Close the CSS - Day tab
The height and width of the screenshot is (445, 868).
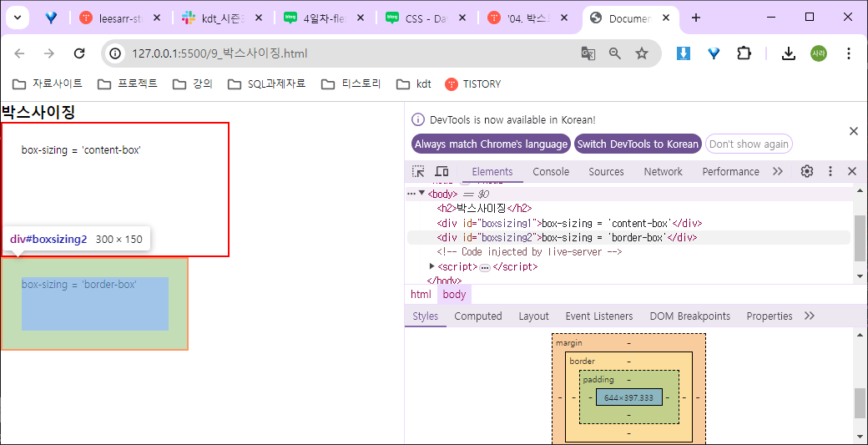point(462,18)
